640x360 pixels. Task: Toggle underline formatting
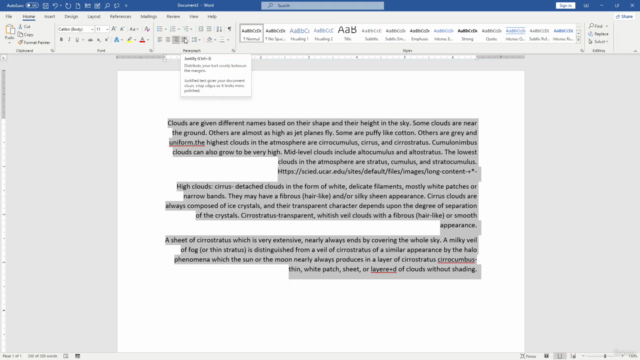point(77,40)
